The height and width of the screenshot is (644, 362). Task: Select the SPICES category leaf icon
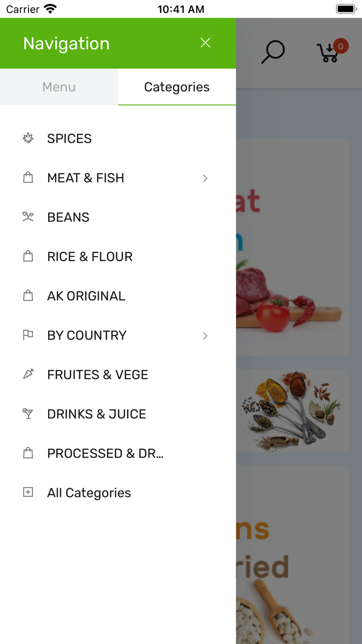point(28,138)
